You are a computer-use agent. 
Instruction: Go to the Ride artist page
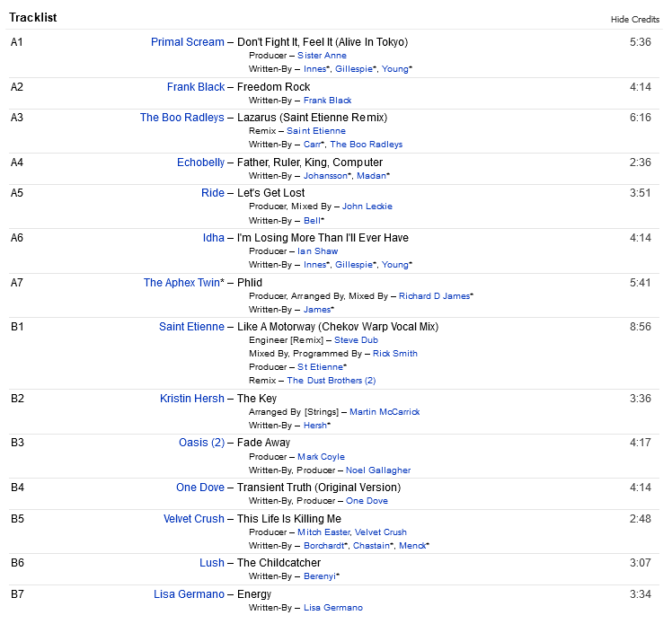[x=213, y=193]
